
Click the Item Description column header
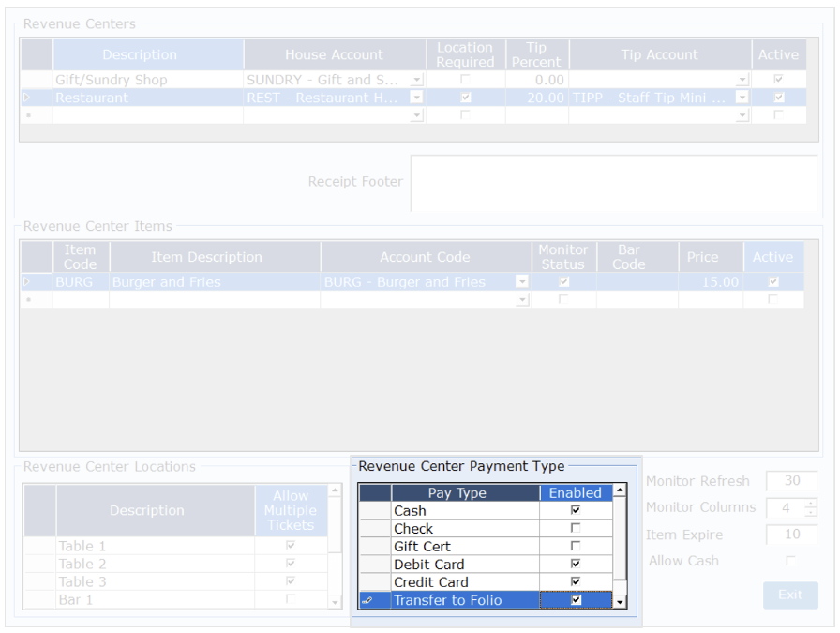[215, 257]
